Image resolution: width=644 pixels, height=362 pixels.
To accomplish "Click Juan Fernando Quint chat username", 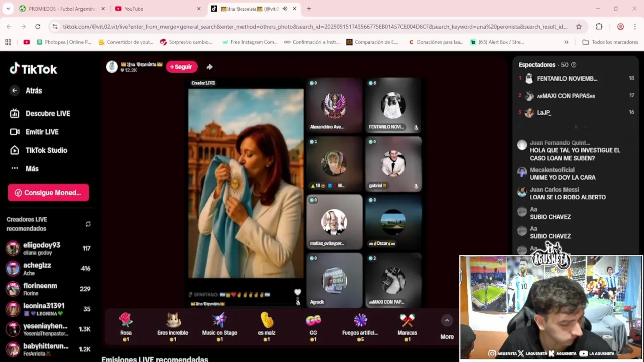I will pos(559,143).
